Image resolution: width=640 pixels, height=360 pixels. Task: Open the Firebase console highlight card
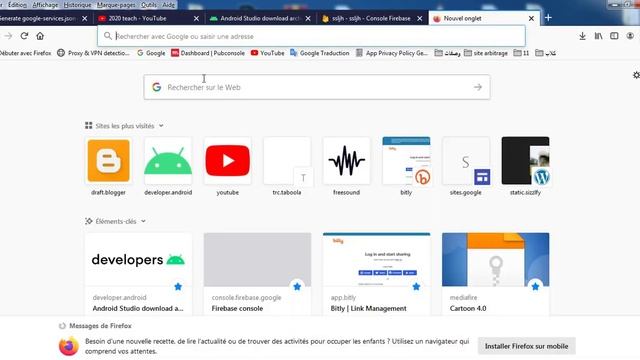coord(257,274)
